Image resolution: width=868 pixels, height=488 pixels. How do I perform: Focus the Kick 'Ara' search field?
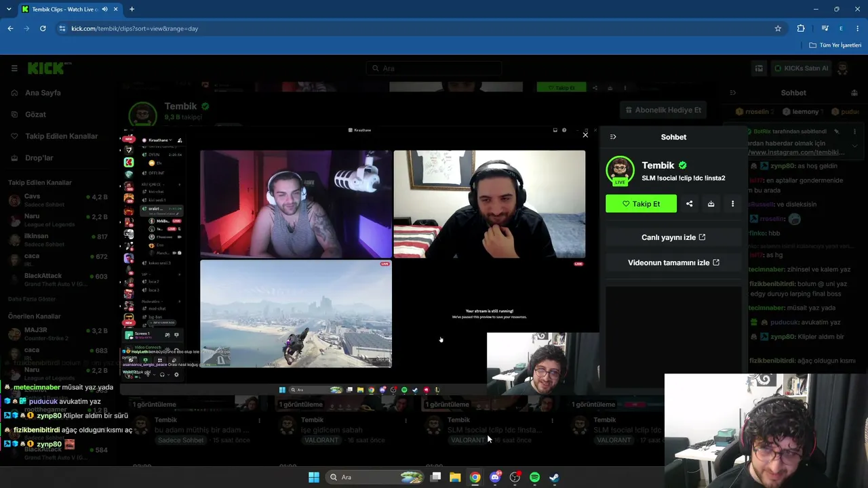(434, 68)
